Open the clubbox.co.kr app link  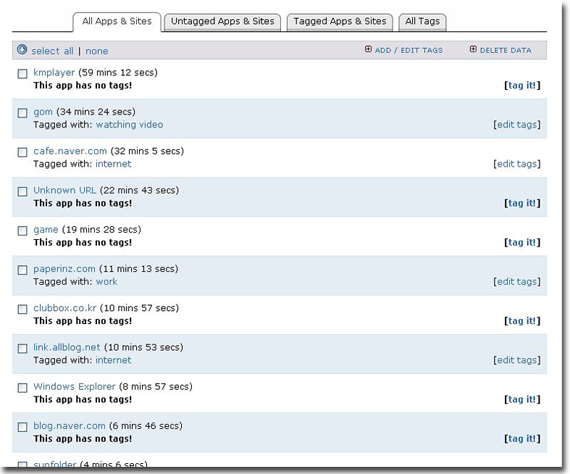click(x=65, y=308)
